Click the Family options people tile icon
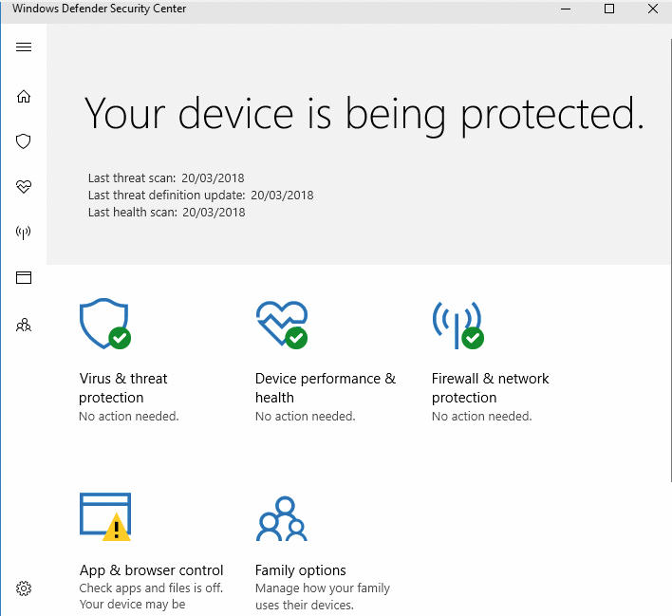The width and height of the screenshot is (672, 616). click(x=282, y=518)
